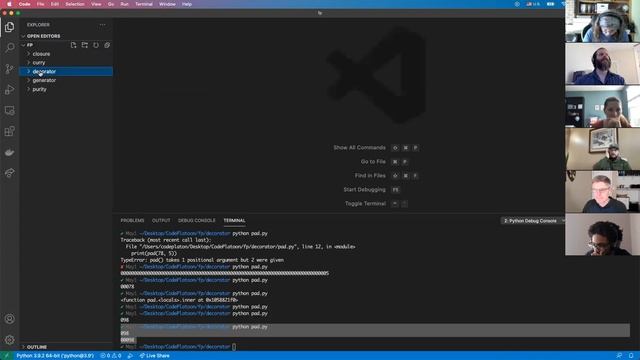Open the Search view in activity bar

click(x=9, y=48)
